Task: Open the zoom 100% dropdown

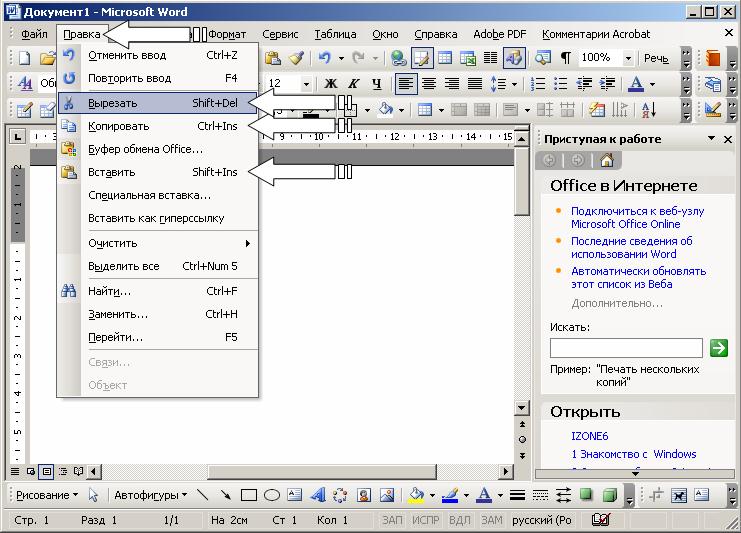Action: pyautogui.click(x=628, y=58)
